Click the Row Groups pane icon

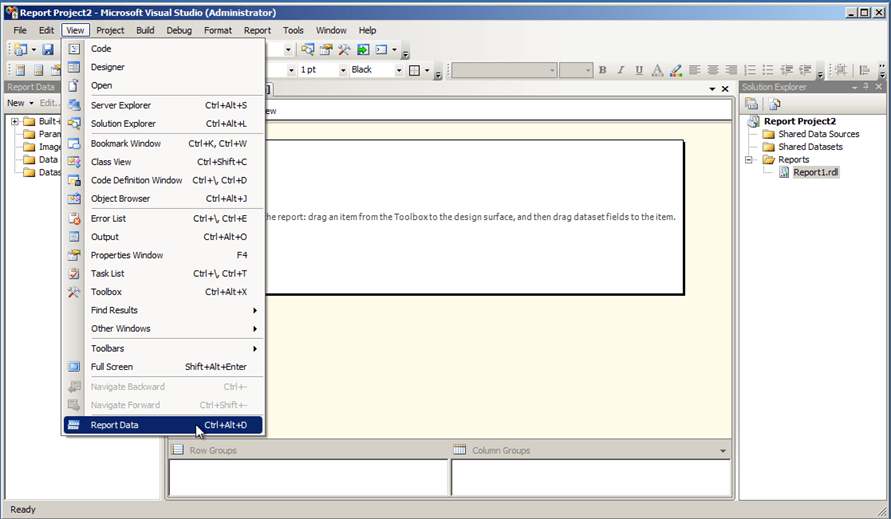tap(177, 450)
